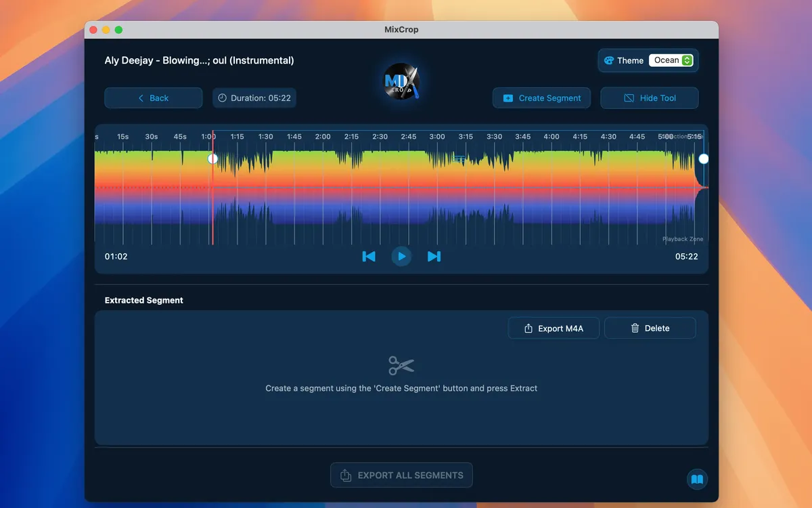Click the share icon on Export M4A
This screenshot has height=508, width=812.
pos(527,328)
